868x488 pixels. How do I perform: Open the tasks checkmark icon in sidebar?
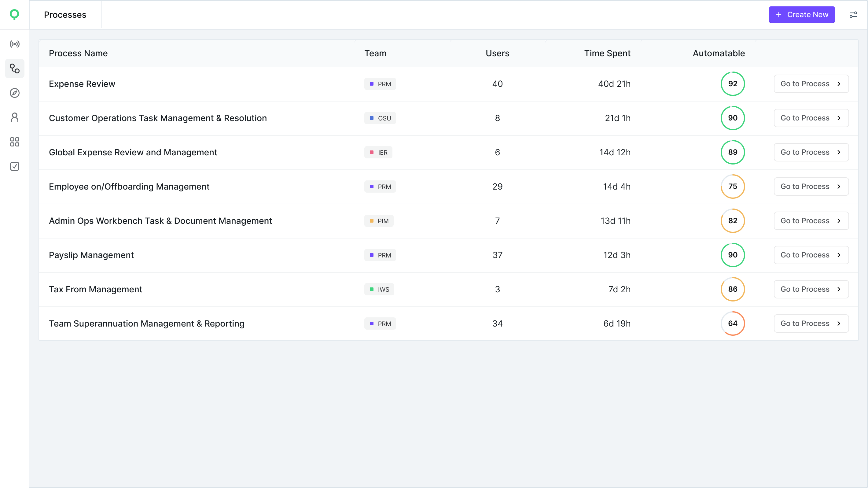click(14, 166)
